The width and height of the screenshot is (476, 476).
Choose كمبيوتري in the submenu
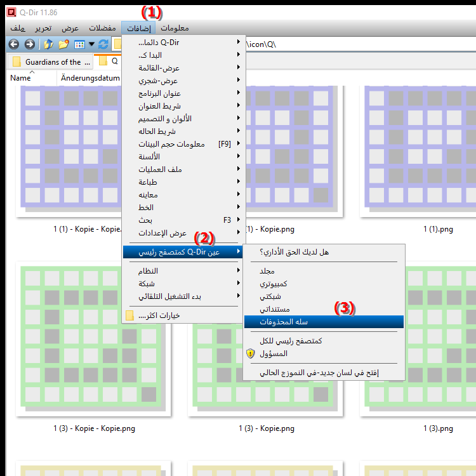pyautogui.click(x=324, y=284)
